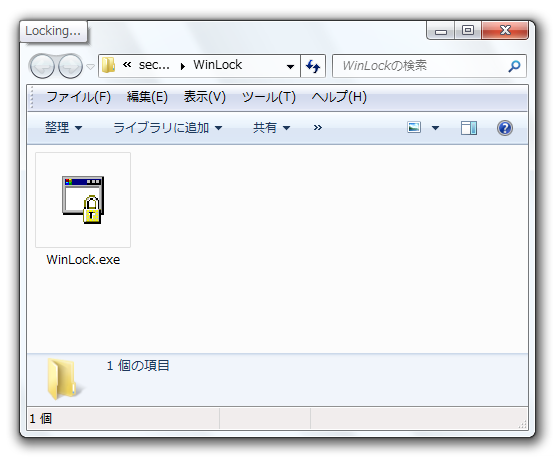Click the search magnifier icon

coord(514,66)
